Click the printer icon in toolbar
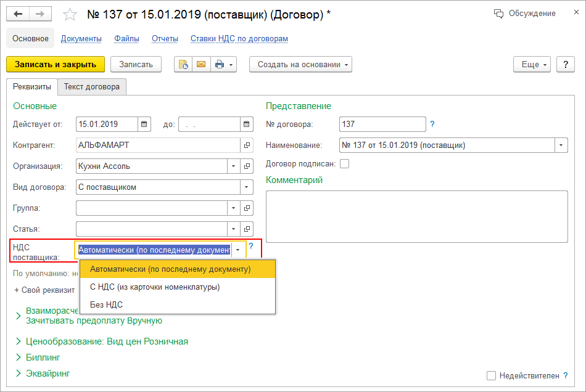 coord(220,64)
